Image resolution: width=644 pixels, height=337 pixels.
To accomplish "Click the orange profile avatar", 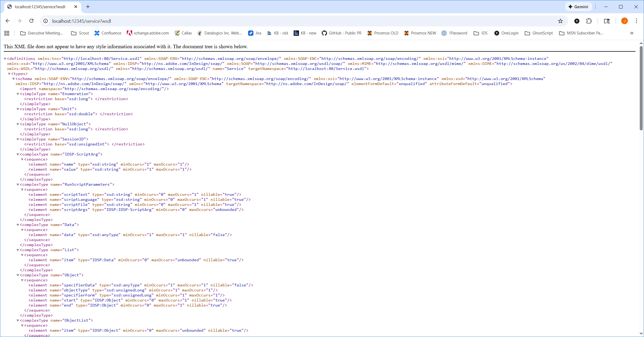I will click(x=624, y=21).
